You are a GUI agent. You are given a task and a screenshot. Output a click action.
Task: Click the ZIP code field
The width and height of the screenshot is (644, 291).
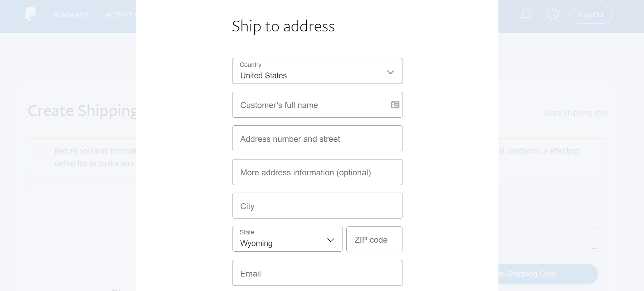[x=374, y=239]
